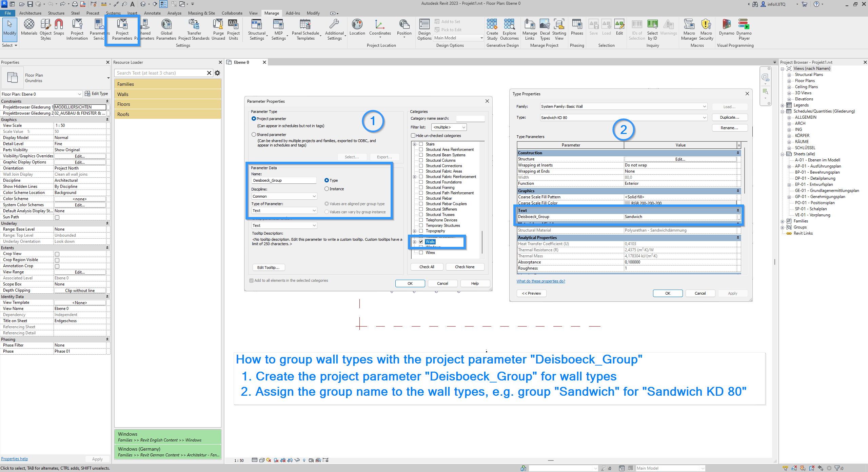Toggle the Sun Path checkbox
Screen dimensions: 868x472
pos(57,217)
